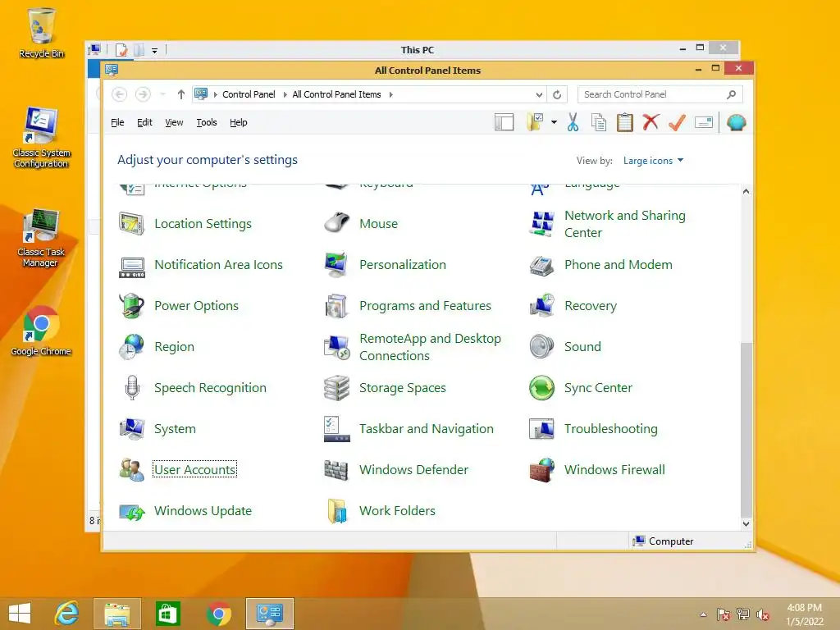Open Classic Task Manager desktop shortcut
The width and height of the screenshot is (840, 630).
click(x=41, y=239)
